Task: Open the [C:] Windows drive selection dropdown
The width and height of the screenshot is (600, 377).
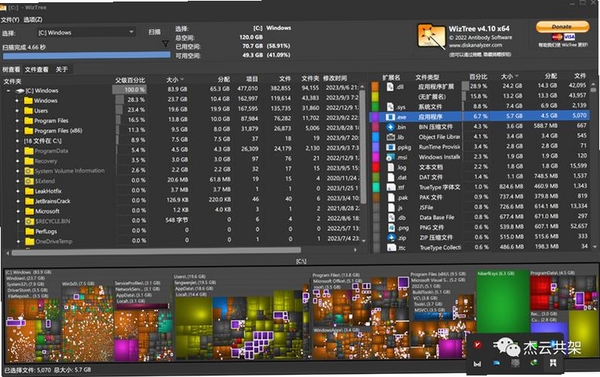Action: pyautogui.click(x=86, y=33)
